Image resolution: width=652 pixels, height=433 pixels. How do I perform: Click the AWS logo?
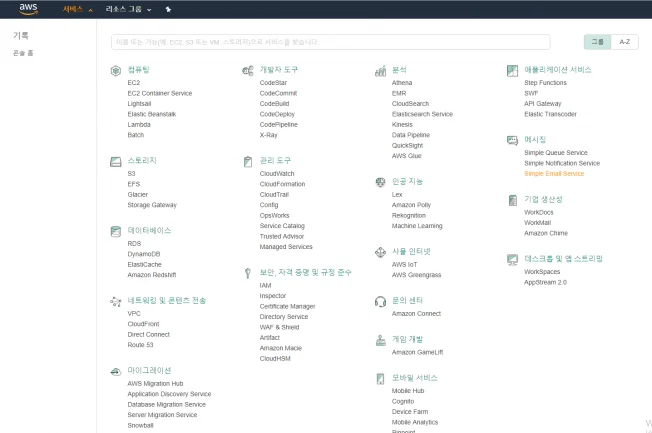[x=28, y=9]
